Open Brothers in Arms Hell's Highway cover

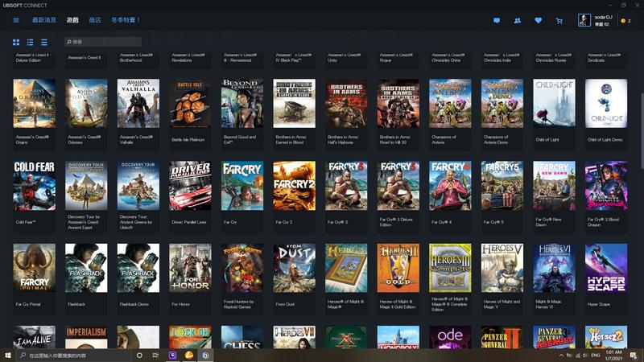[346, 104]
